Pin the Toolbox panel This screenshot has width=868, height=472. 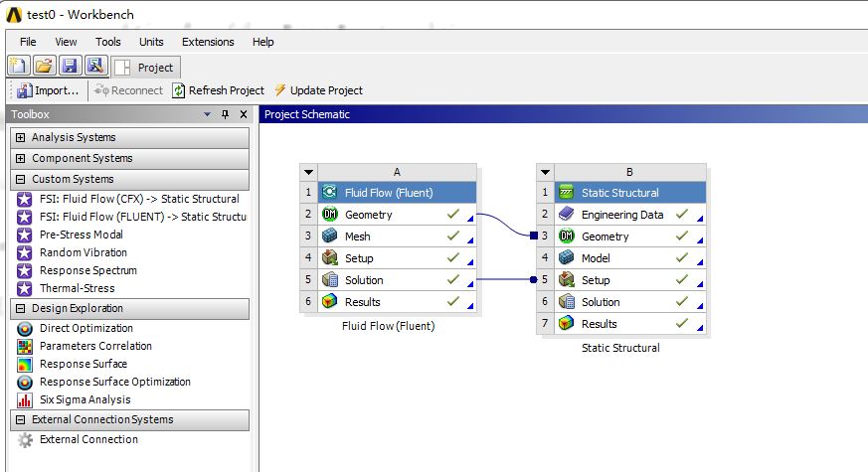tap(225, 114)
